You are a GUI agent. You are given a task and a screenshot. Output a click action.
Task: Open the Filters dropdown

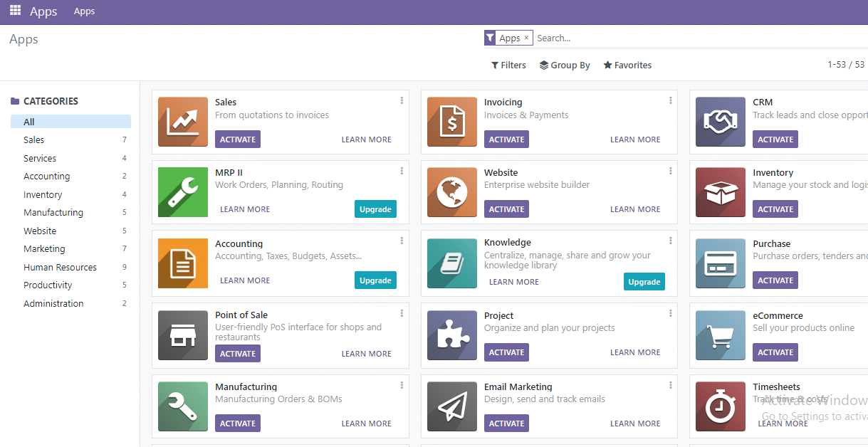pyautogui.click(x=508, y=65)
